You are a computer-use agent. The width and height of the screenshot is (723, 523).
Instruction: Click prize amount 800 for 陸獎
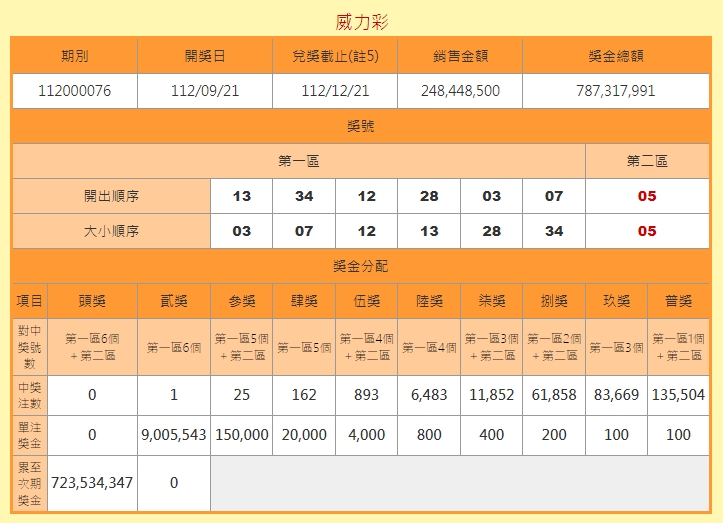429,434
